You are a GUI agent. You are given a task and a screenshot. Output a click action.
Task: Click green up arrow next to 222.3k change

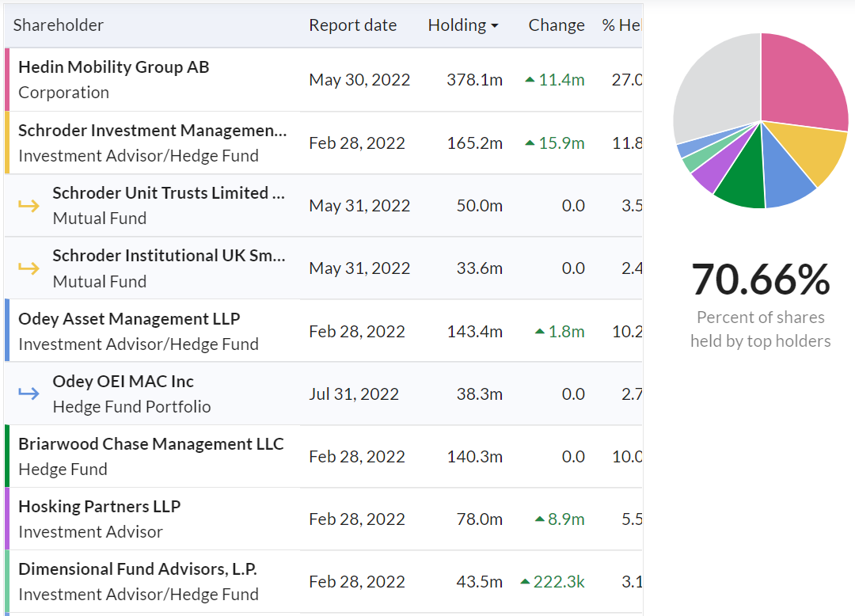point(525,582)
